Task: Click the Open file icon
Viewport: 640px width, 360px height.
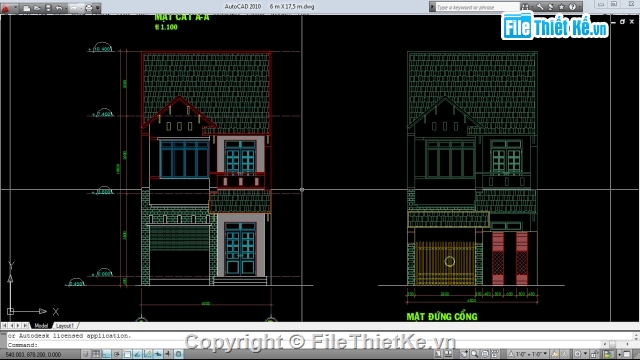Action: tap(37, 8)
